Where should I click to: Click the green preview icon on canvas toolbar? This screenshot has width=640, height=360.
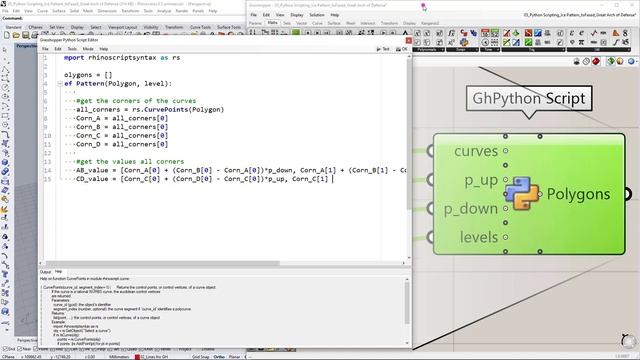[611, 61]
